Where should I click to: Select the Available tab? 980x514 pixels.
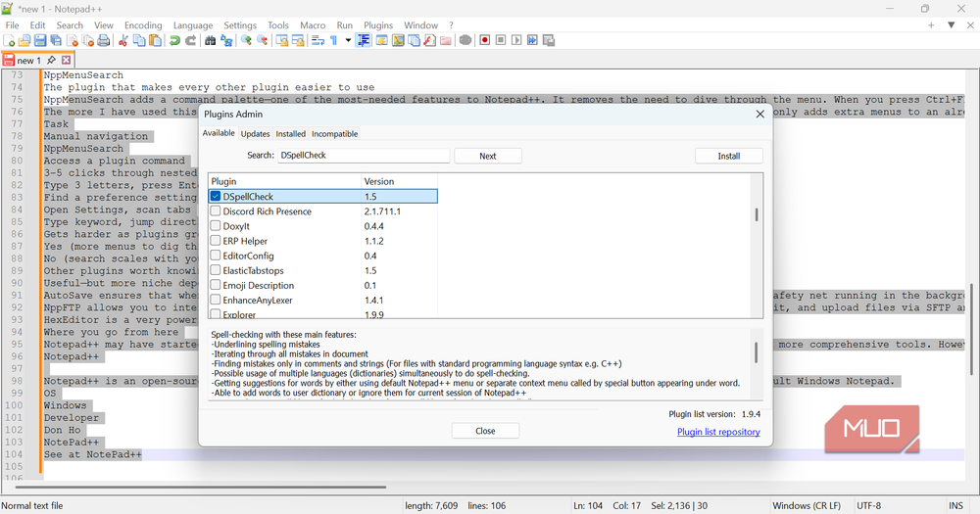[219, 133]
